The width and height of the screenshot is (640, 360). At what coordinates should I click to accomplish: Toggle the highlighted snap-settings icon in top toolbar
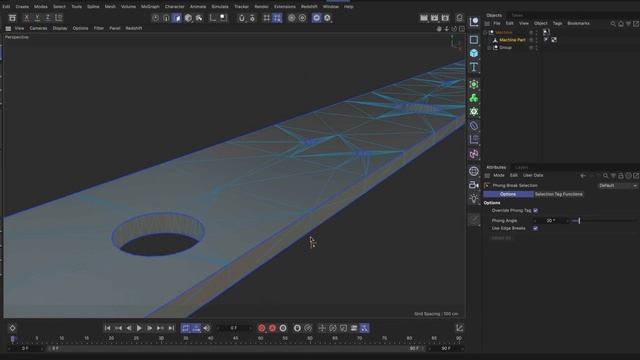277,18
